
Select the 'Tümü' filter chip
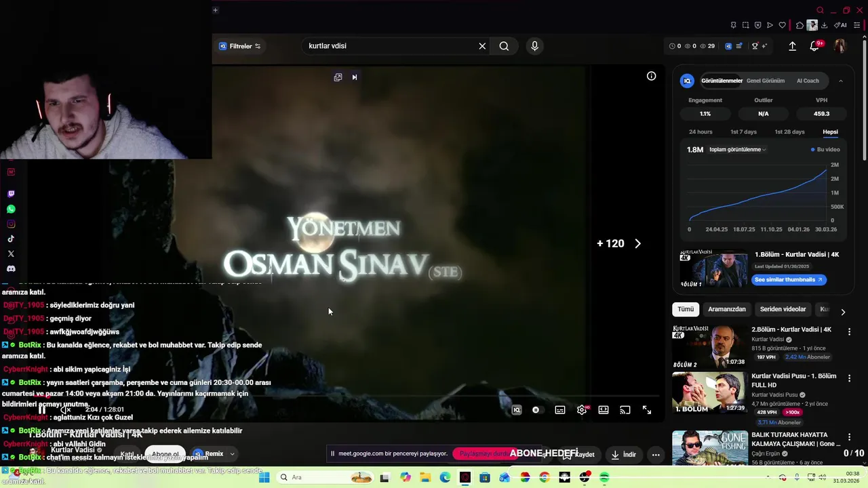[686, 309]
